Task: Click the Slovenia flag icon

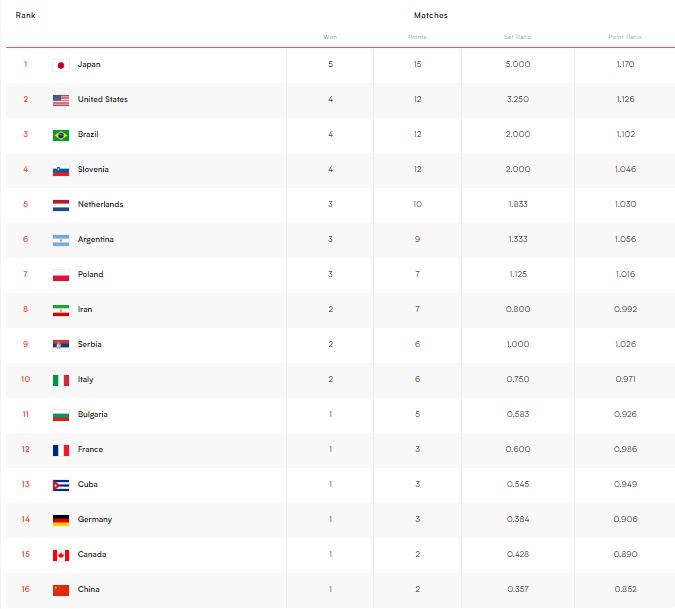Action: [60, 170]
